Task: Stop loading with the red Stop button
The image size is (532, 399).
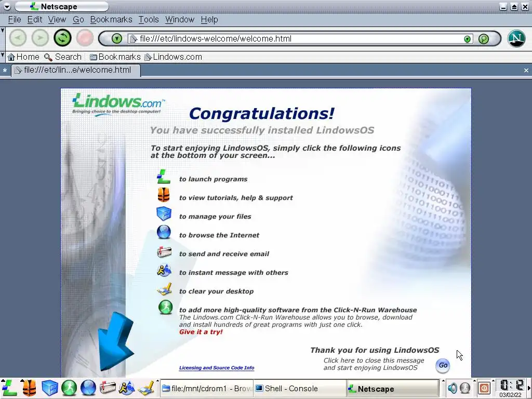Action: tap(85, 37)
